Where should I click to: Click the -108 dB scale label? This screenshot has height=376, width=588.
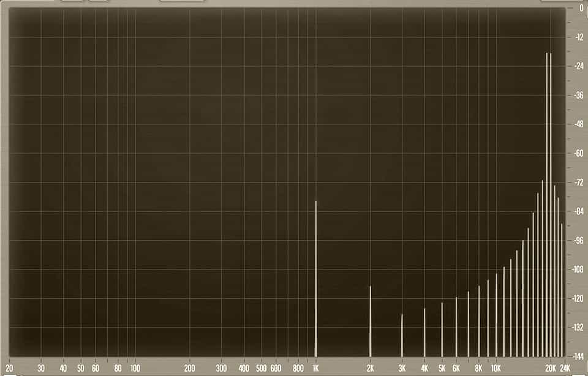[x=578, y=269]
